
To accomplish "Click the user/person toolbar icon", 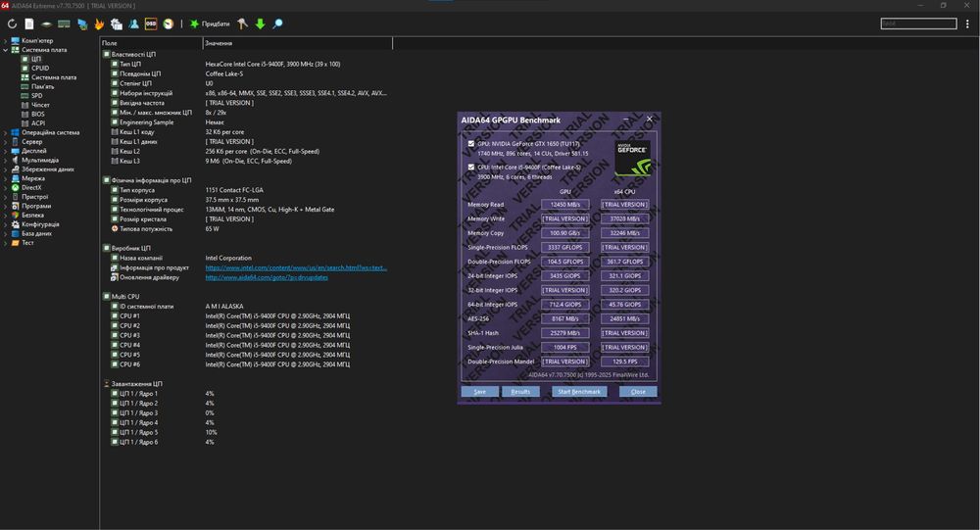I will [133, 24].
